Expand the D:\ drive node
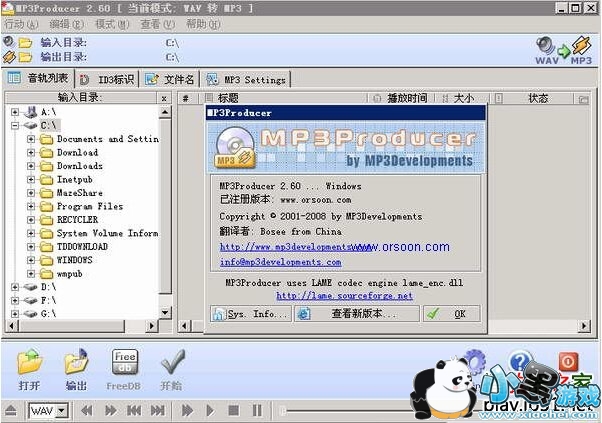The image size is (602, 423). coord(15,287)
